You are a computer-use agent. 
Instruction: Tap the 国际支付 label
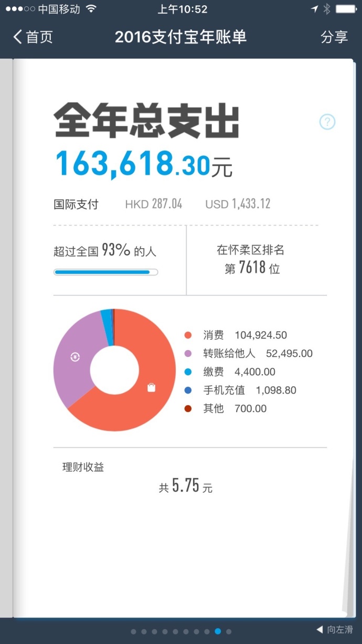coord(76,204)
